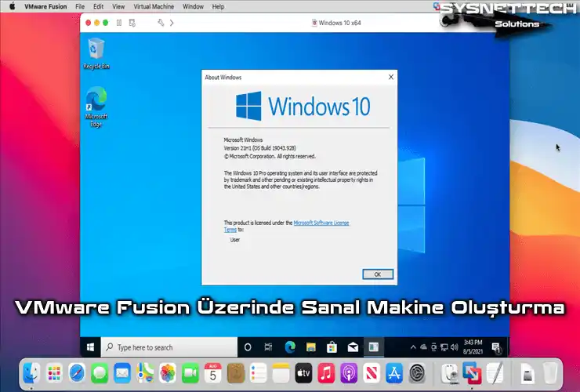The image size is (580, 392).
Task: Click the Windows Start button
Action: (x=90, y=347)
